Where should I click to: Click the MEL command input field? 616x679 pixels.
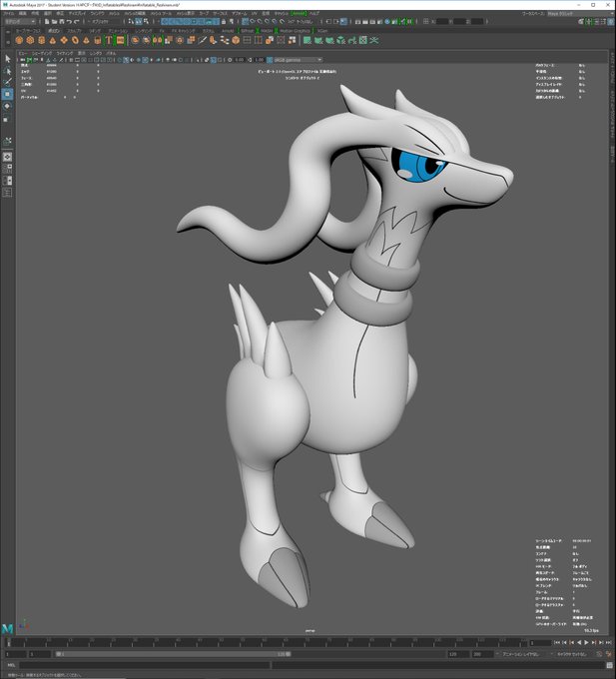(145, 666)
